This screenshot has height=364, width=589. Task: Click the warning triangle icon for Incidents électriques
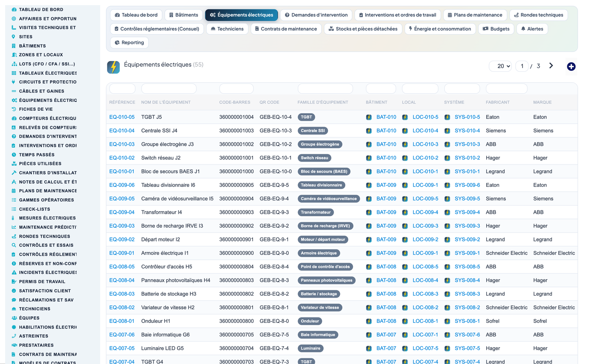pyautogui.click(x=14, y=272)
